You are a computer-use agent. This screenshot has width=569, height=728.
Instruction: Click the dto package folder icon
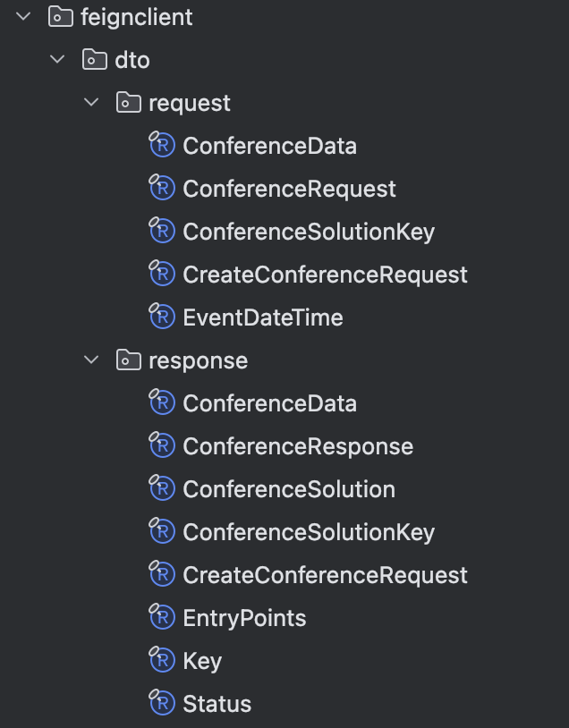pyautogui.click(x=94, y=60)
